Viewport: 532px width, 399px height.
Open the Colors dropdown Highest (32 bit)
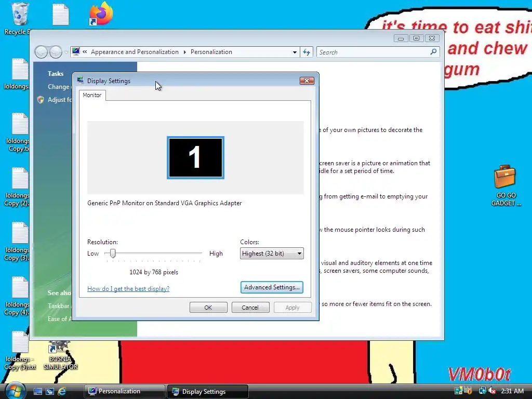[272, 254]
